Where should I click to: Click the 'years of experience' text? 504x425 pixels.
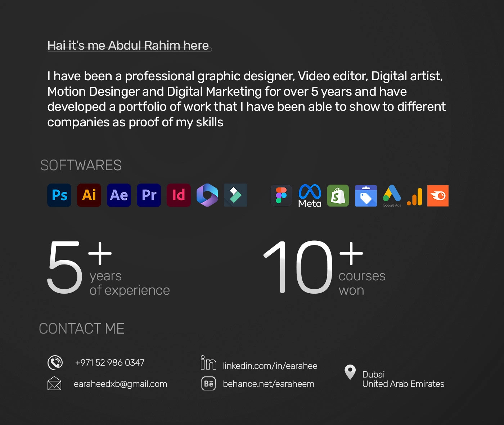click(130, 283)
